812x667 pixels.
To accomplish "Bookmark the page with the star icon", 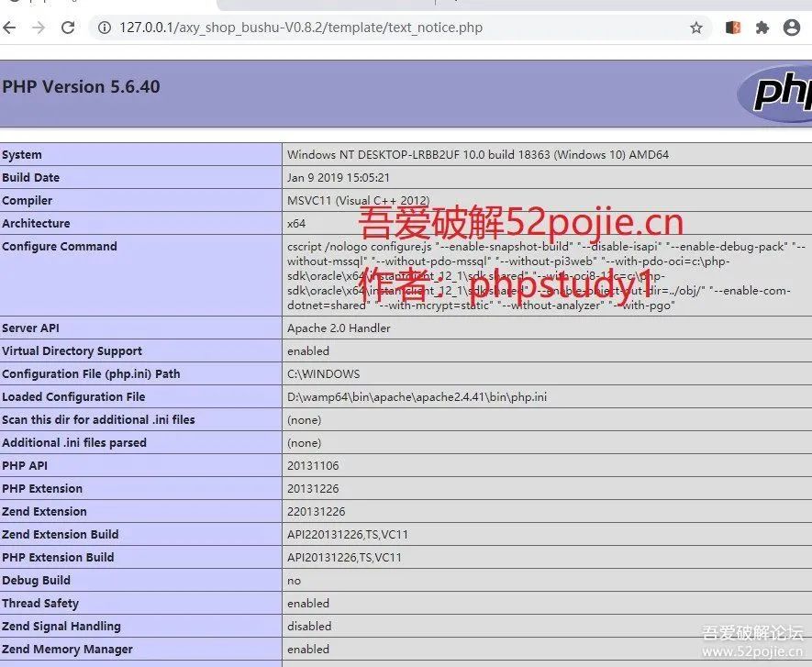I will click(x=696, y=28).
